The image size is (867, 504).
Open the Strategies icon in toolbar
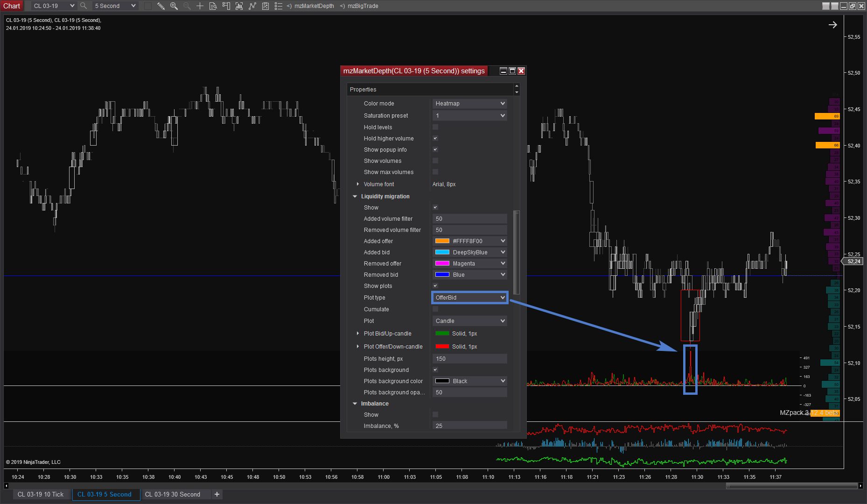tap(266, 6)
